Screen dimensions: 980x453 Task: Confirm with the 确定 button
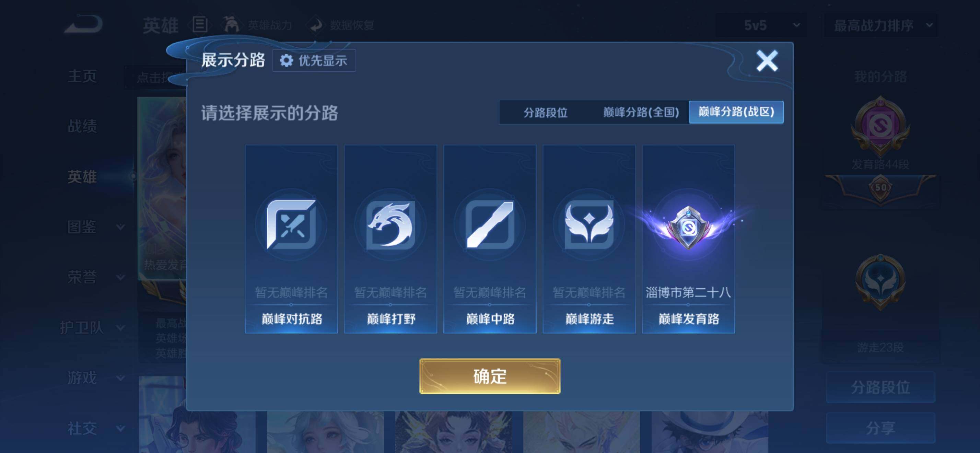tap(490, 376)
